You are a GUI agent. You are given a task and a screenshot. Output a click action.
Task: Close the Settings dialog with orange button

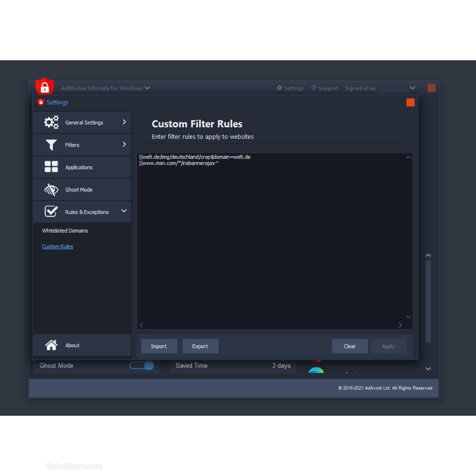(411, 102)
